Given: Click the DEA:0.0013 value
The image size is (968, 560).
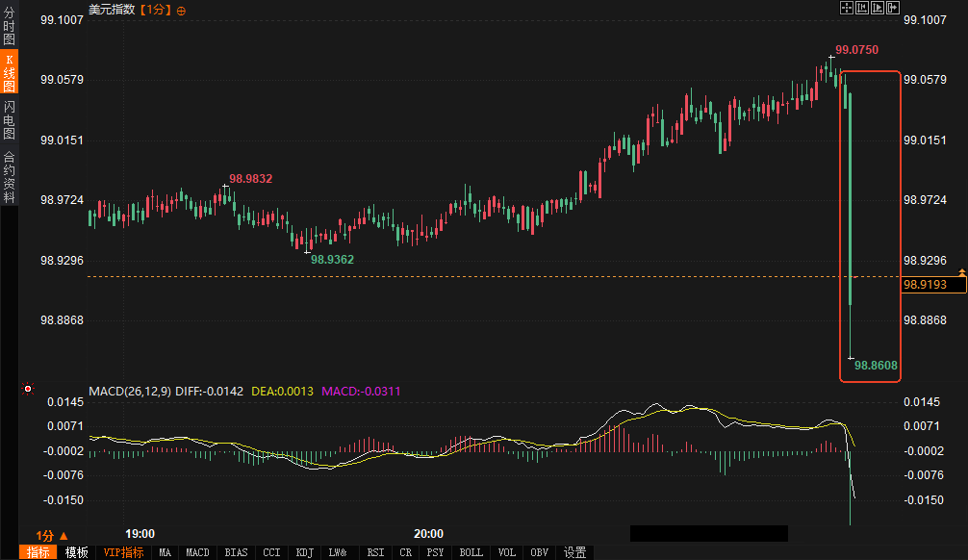Looking at the screenshot, I should pos(282,392).
